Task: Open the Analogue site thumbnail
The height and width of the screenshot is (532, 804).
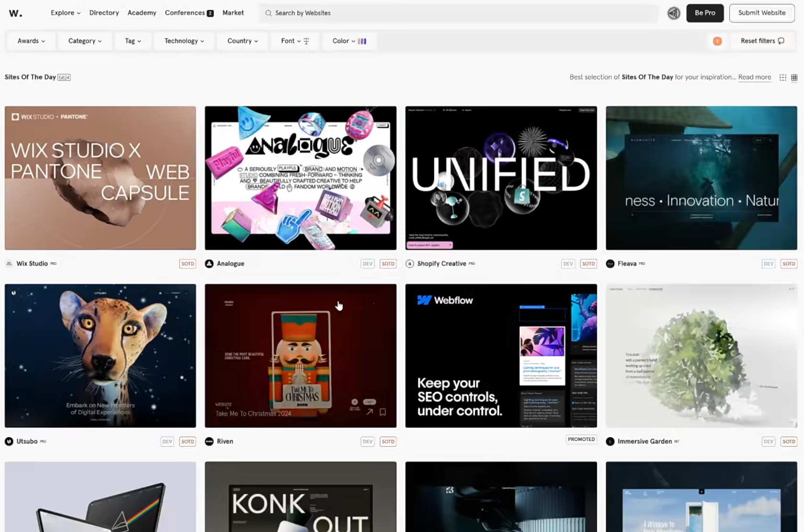Action: pos(300,178)
